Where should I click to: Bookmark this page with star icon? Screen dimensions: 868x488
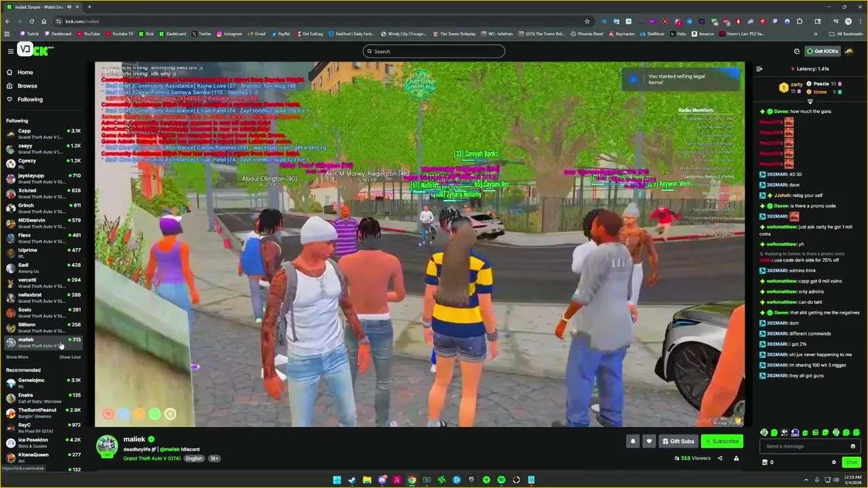click(x=587, y=21)
